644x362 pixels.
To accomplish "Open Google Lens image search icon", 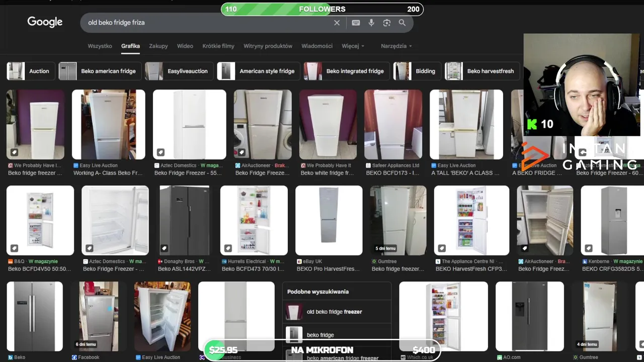I will click(386, 23).
